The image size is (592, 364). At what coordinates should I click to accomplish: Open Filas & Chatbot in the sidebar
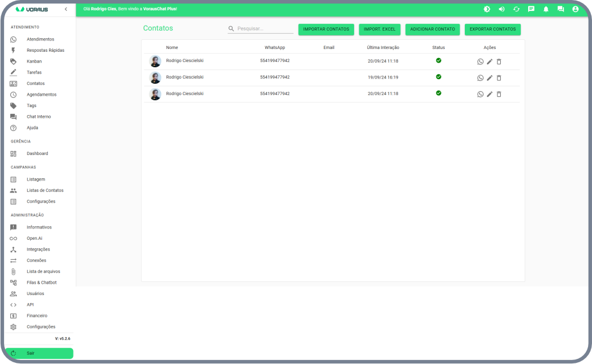[42, 283]
